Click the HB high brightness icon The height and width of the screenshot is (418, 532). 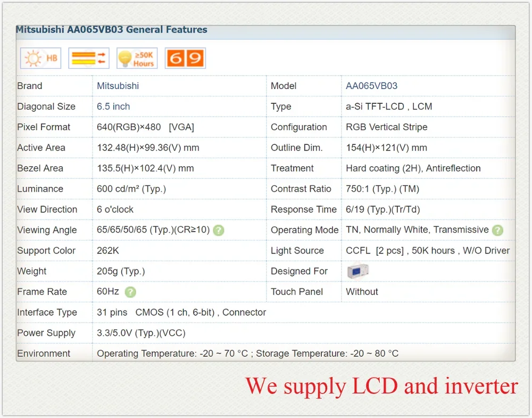point(41,58)
